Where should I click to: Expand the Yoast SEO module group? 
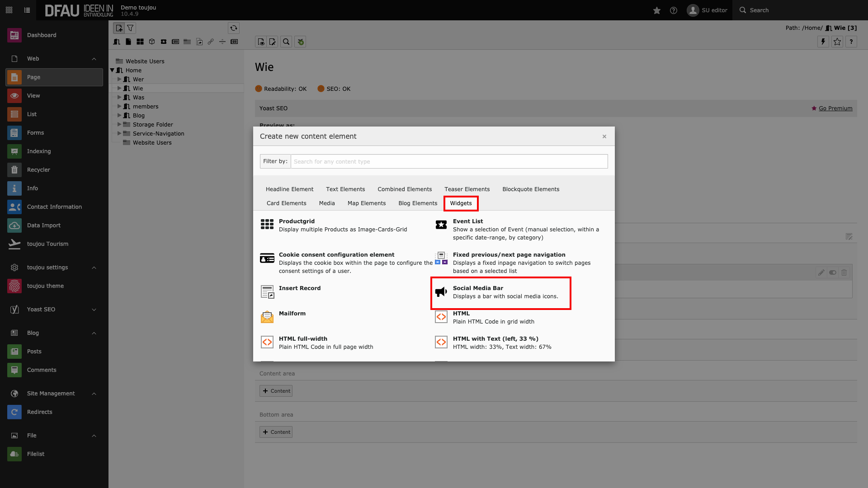94,310
